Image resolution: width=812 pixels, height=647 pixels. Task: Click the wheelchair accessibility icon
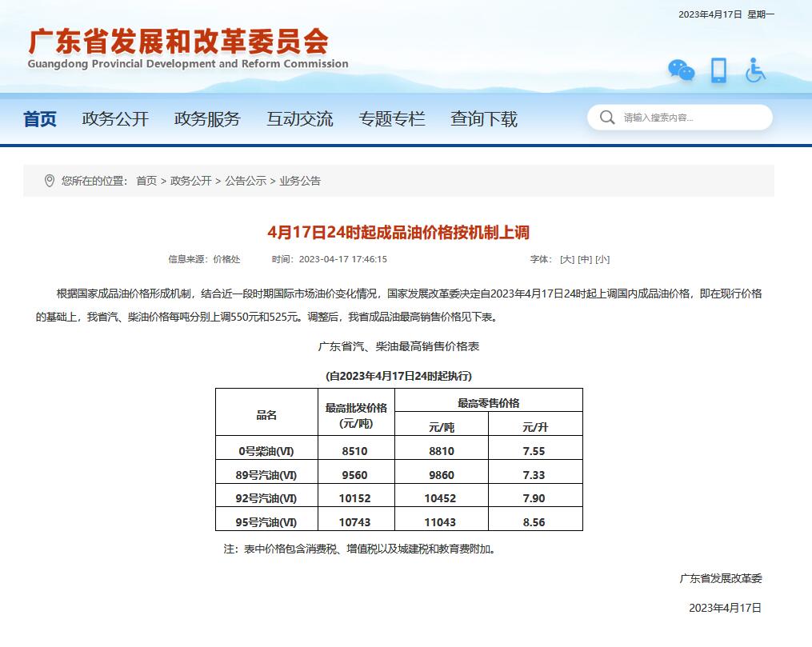(x=754, y=70)
